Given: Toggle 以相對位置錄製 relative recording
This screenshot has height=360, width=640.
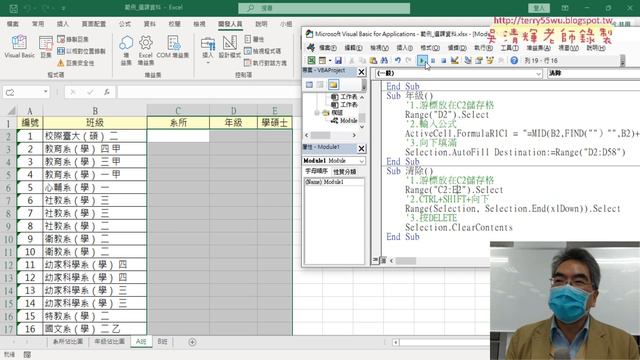Looking at the screenshot, I should click(x=81, y=51).
